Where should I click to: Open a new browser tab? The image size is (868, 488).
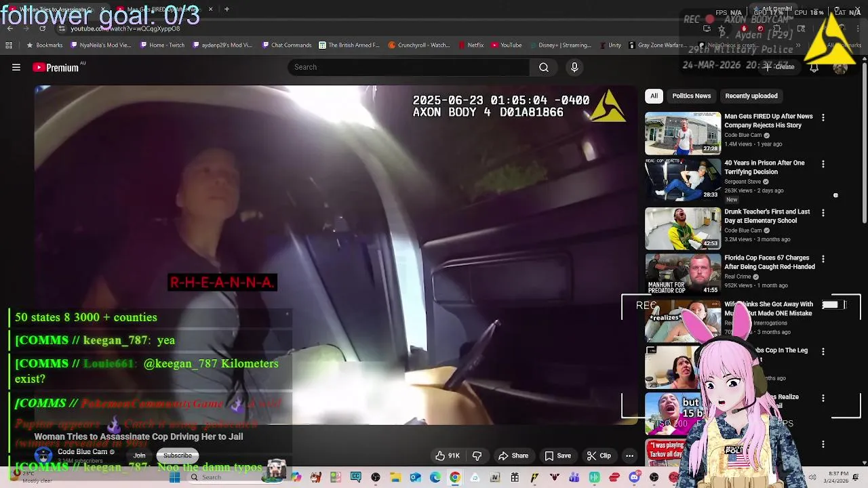click(x=226, y=9)
